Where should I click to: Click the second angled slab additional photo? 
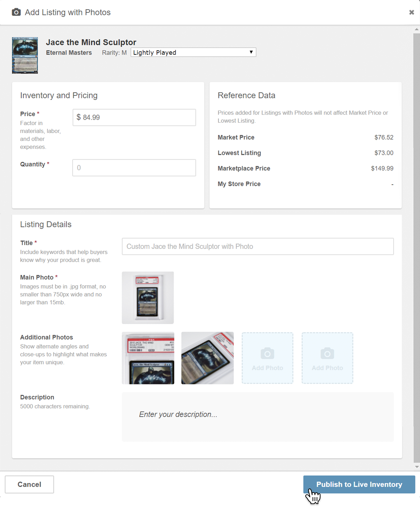point(207,358)
